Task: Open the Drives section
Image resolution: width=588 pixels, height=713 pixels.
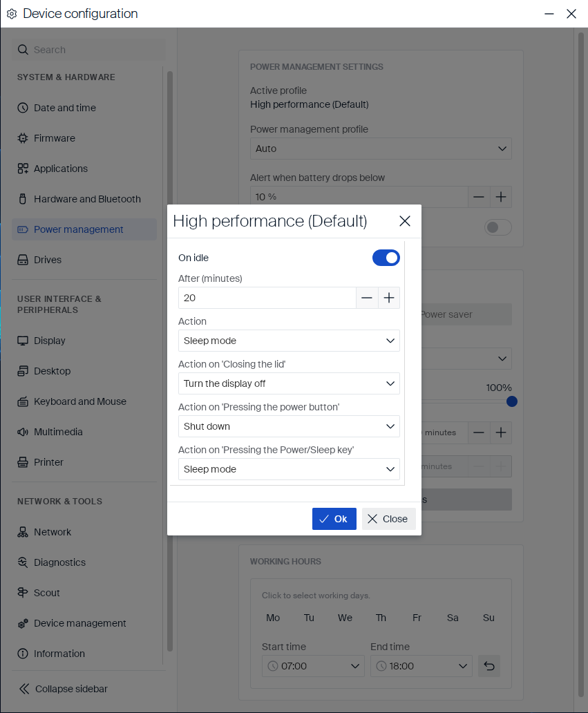Action: click(x=84, y=260)
